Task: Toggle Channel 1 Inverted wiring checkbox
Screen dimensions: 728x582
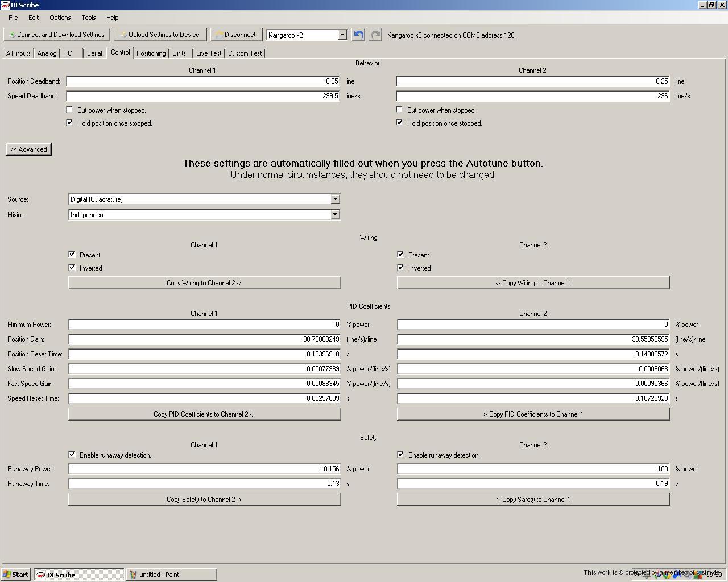Action: pos(72,268)
